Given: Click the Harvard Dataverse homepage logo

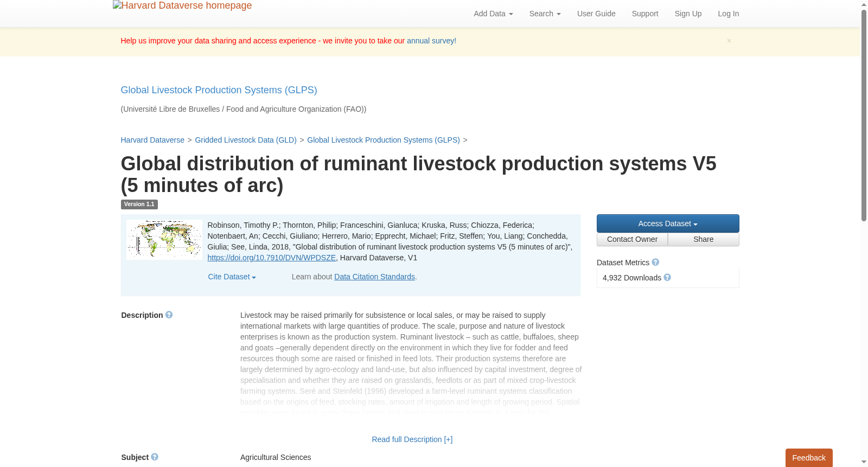Looking at the screenshot, I should [182, 6].
